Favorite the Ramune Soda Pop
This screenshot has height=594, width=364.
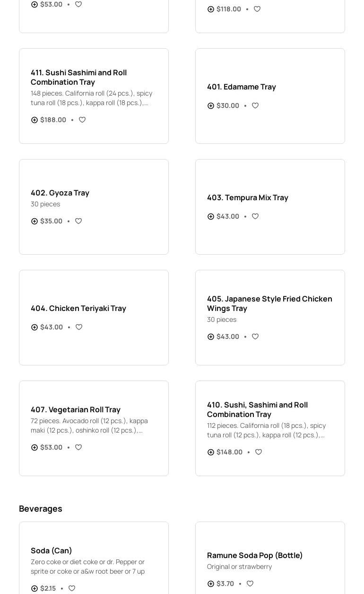pos(250,584)
